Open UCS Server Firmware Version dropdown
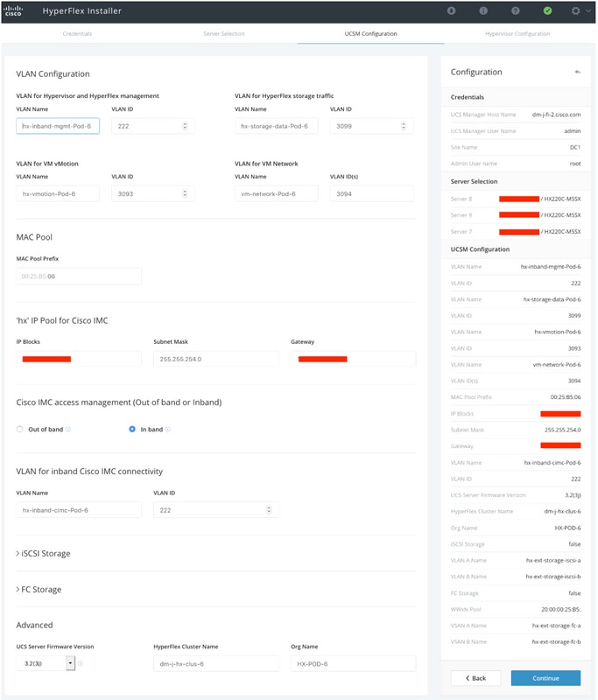The image size is (598, 700). pos(46,663)
